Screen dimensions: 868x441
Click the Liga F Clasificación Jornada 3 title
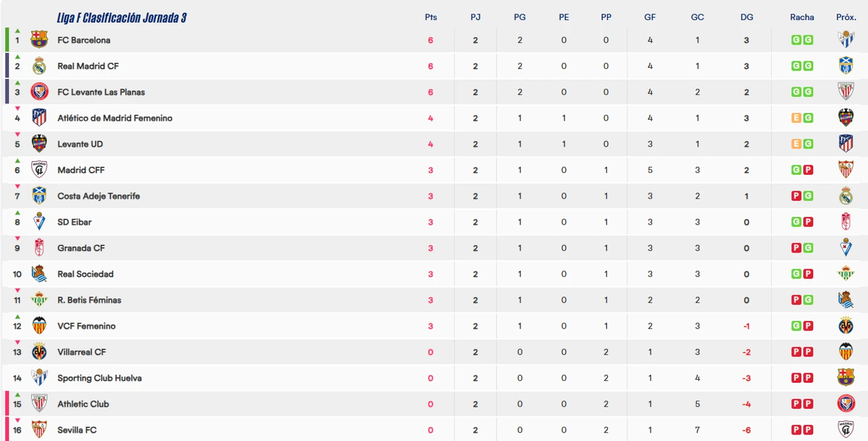122,18
